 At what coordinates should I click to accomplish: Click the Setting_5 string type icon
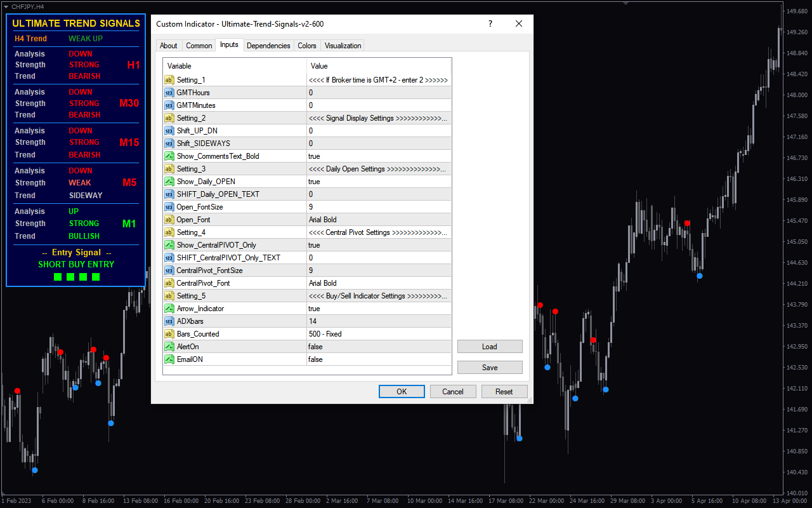[x=169, y=296]
